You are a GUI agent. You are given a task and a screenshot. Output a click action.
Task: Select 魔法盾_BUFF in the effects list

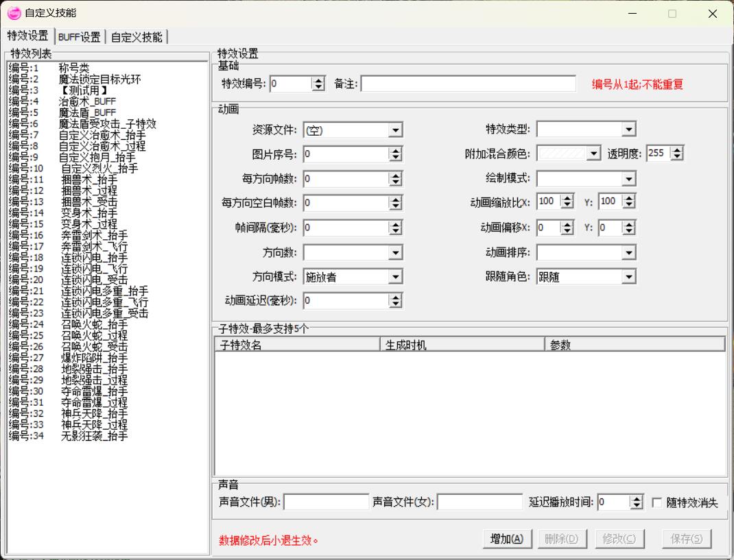tap(87, 112)
